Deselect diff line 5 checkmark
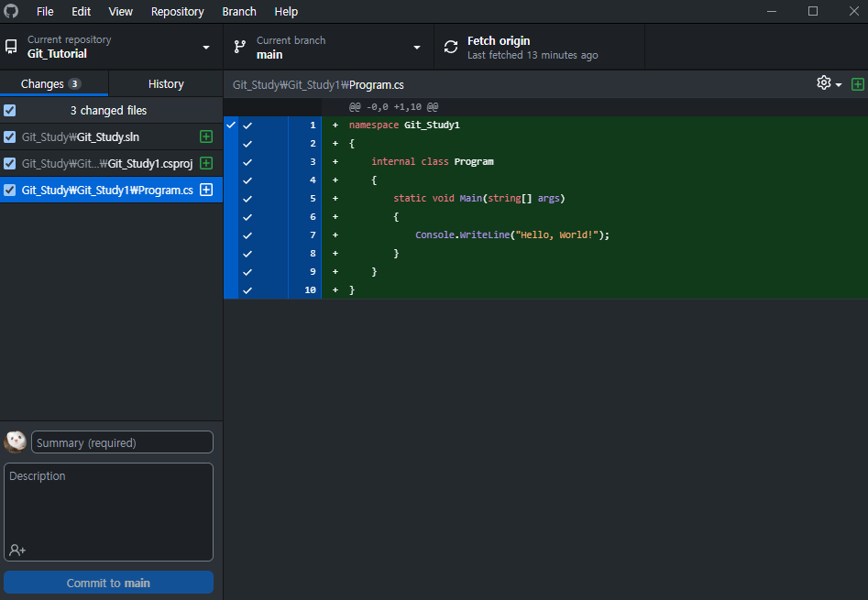Image resolution: width=868 pixels, height=600 pixels. 247,199
